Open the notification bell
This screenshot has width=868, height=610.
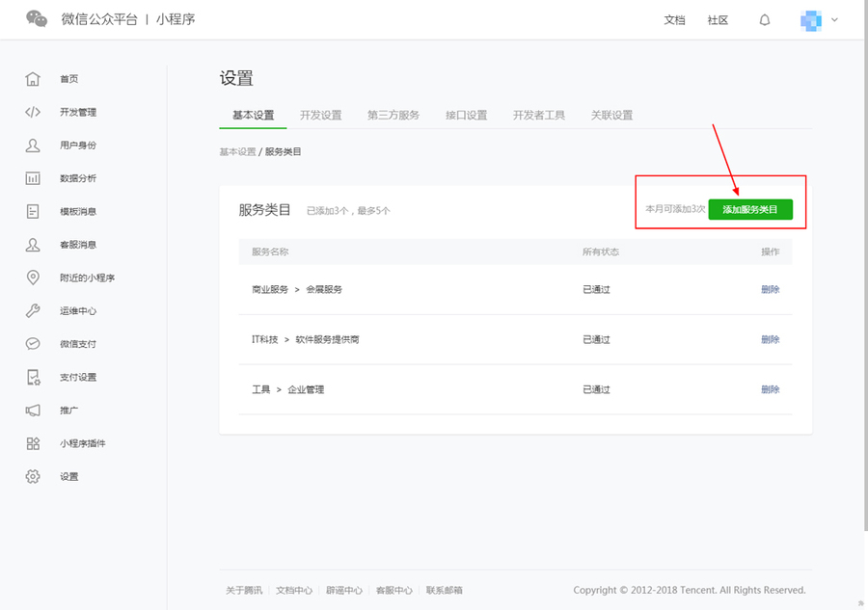[x=765, y=20]
